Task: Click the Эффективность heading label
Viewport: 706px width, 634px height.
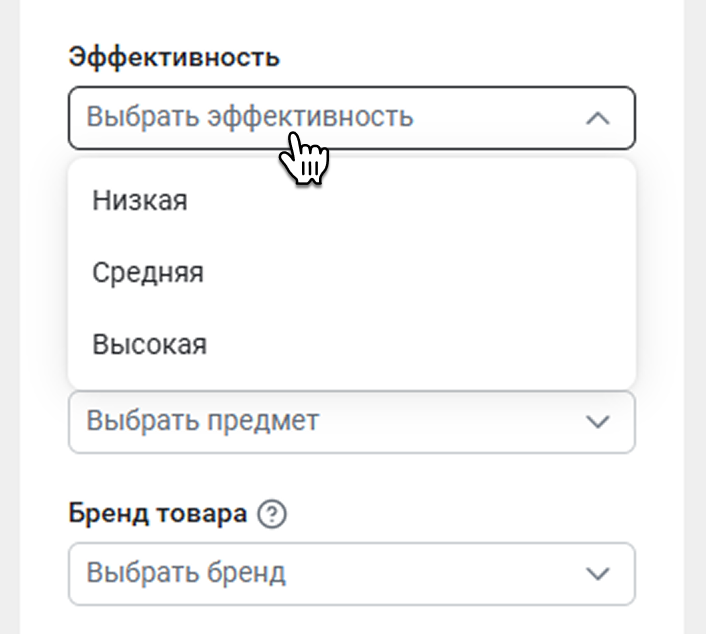Action: 174,57
